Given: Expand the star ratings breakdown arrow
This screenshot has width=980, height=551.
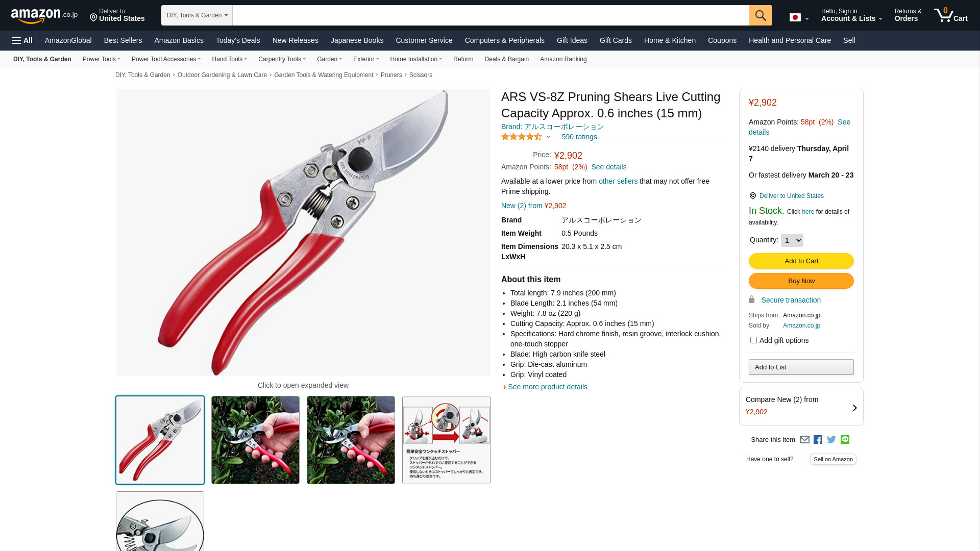Looking at the screenshot, I should pyautogui.click(x=548, y=137).
